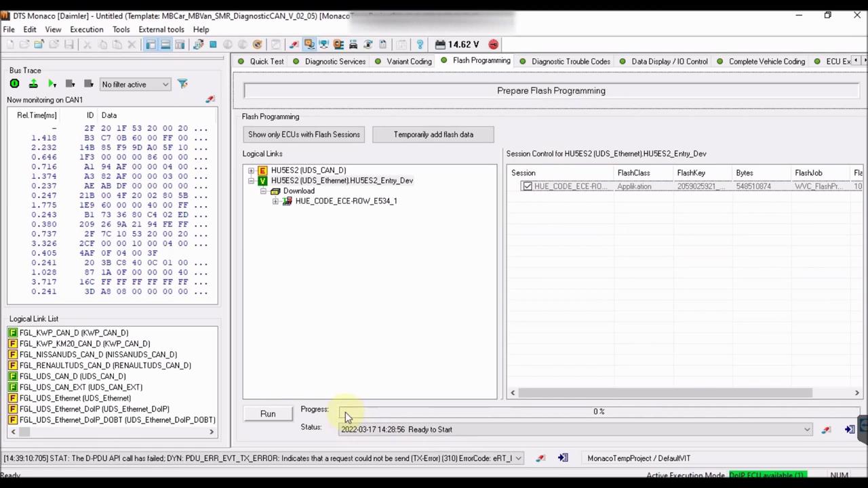Click the battery voltage icon
The height and width of the screenshot is (488, 868).
point(440,45)
